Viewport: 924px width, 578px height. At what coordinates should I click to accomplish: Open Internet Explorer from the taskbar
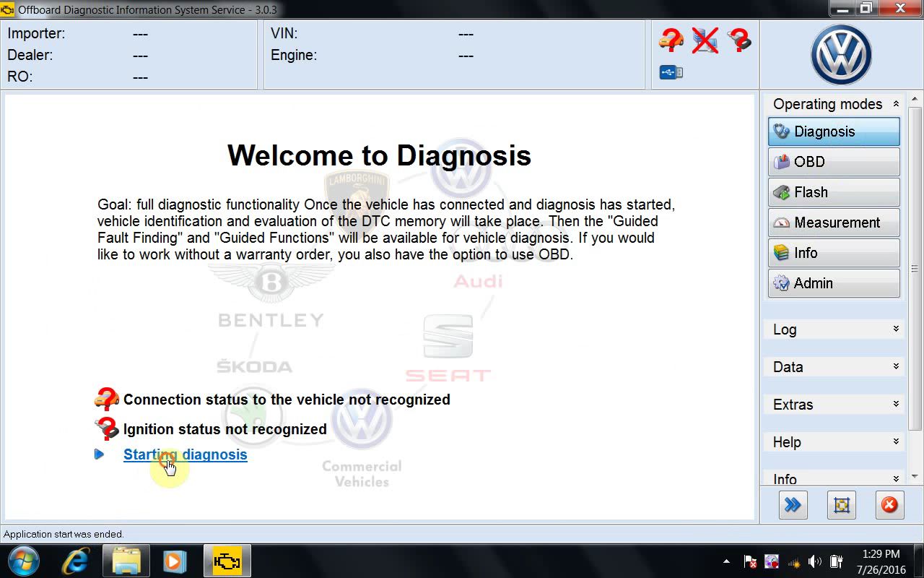(76, 561)
